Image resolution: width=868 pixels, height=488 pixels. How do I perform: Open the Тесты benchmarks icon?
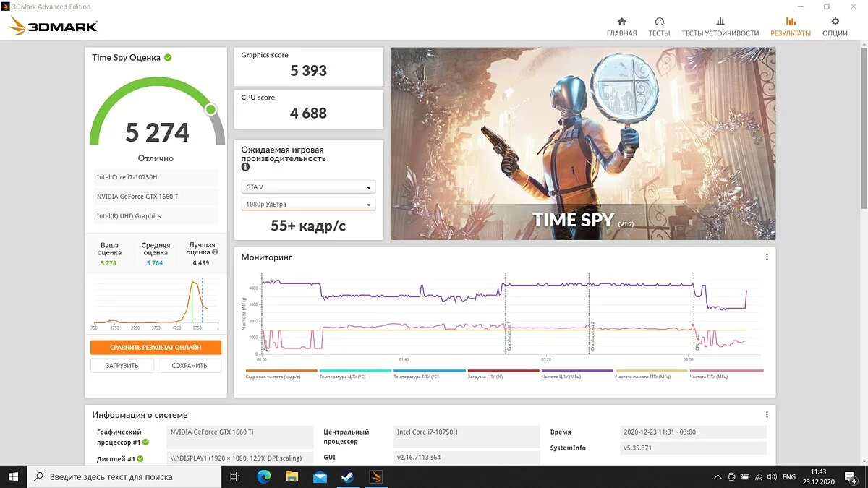[659, 21]
